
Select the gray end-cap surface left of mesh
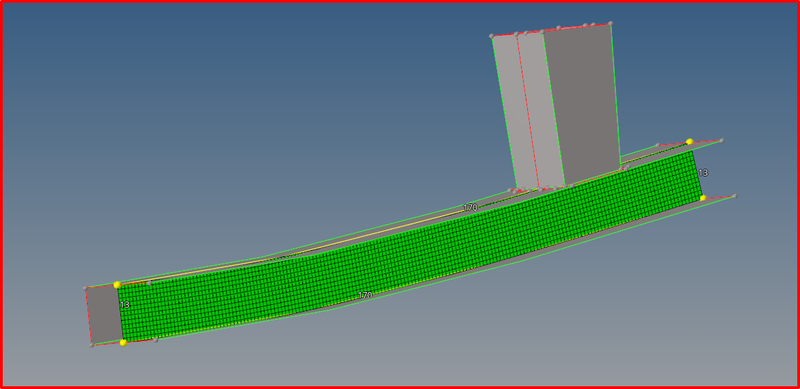tap(105, 315)
